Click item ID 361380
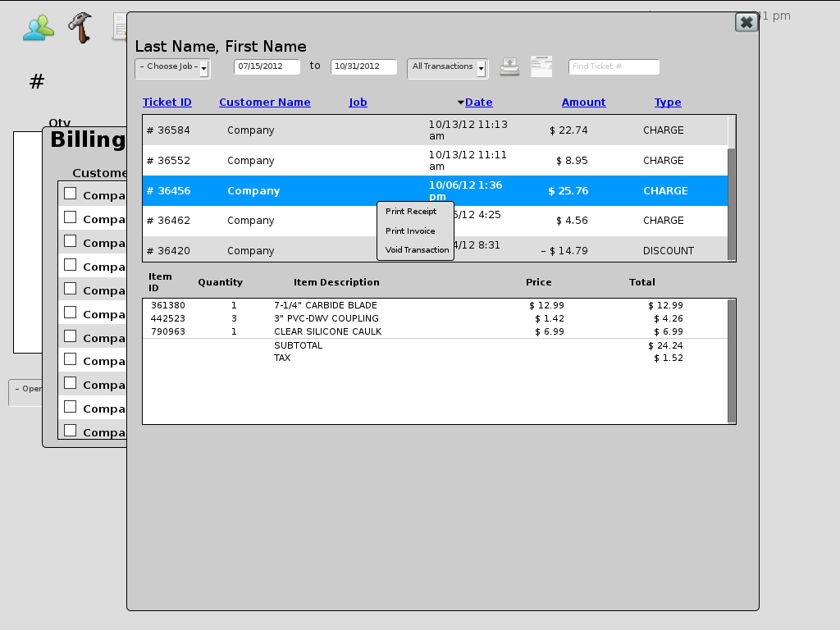840x630 pixels. (167, 305)
